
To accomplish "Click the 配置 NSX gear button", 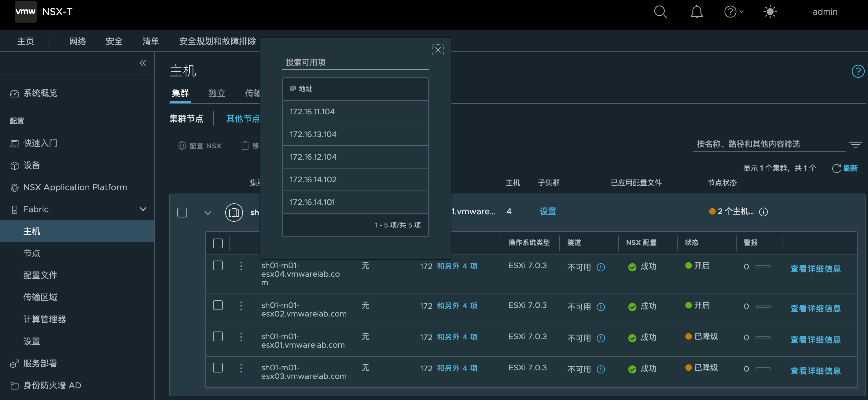I will click(200, 146).
